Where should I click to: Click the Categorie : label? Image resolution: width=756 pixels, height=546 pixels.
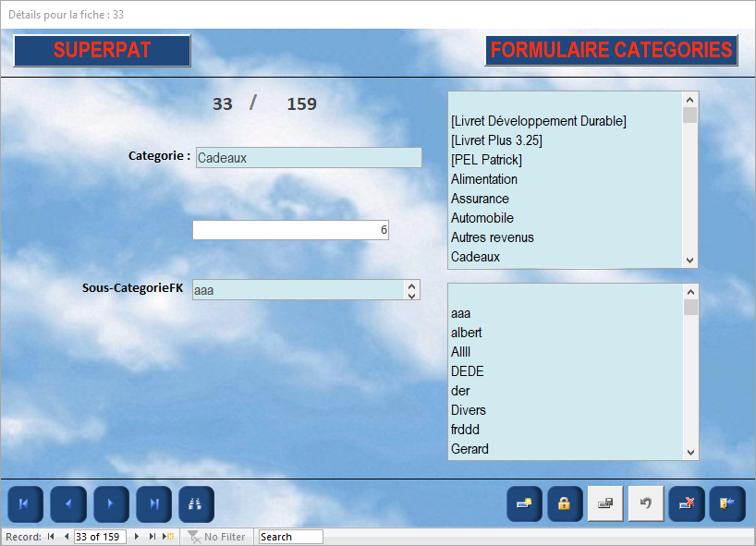159,155
